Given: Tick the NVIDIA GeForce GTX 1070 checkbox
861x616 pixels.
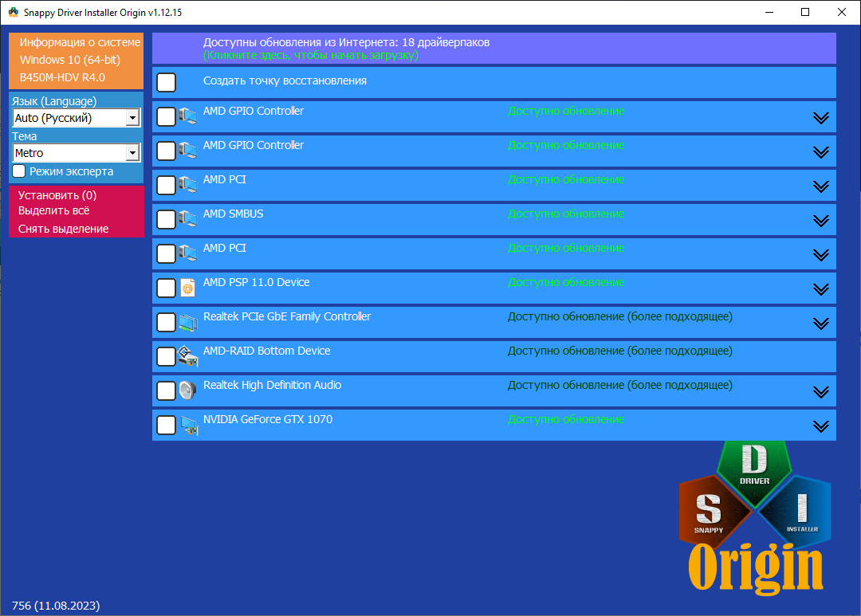Looking at the screenshot, I should (x=167, y=426).
